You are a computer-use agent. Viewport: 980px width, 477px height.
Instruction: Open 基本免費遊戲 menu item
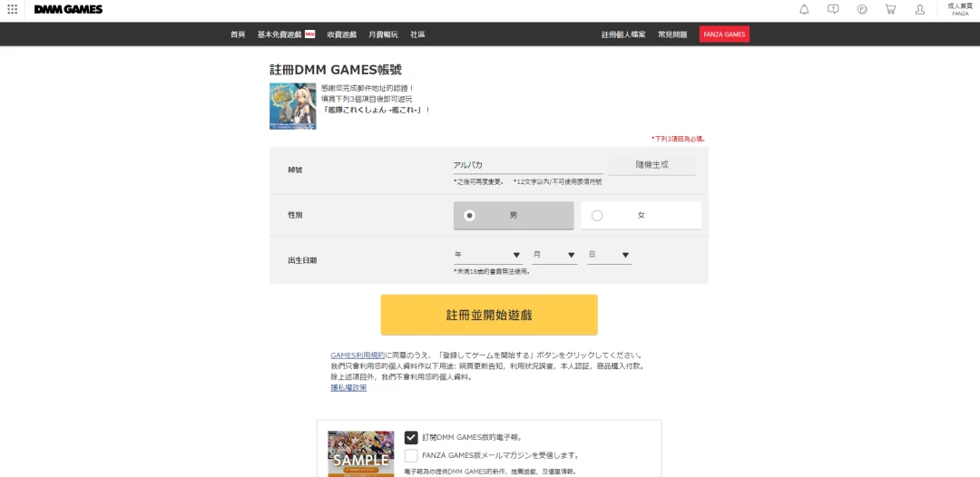[x=280, y=34]
